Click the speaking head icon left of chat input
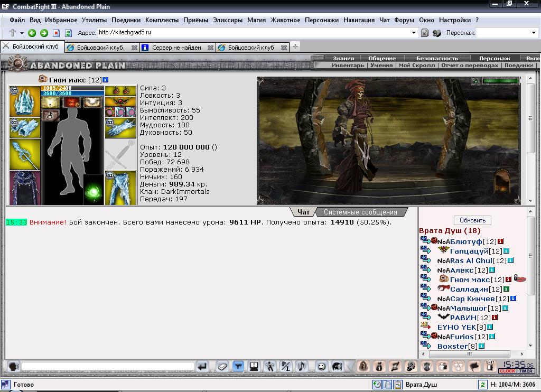Viewport: 541px width, 392px height. (13, 367)
